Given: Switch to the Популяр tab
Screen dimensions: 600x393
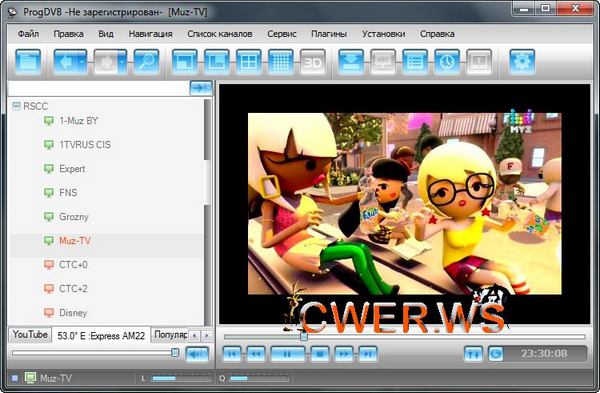Looking at the screenshot, I should pos(170,334).
